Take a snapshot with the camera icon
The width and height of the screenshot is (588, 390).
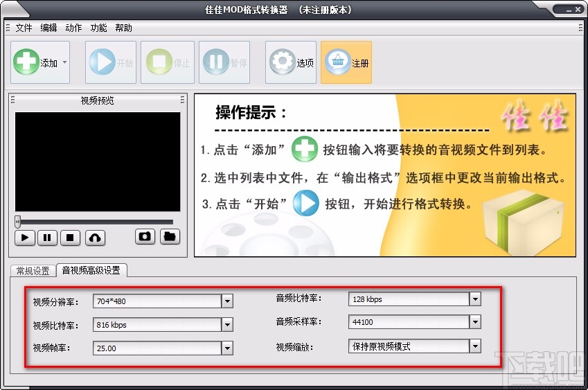145,237
